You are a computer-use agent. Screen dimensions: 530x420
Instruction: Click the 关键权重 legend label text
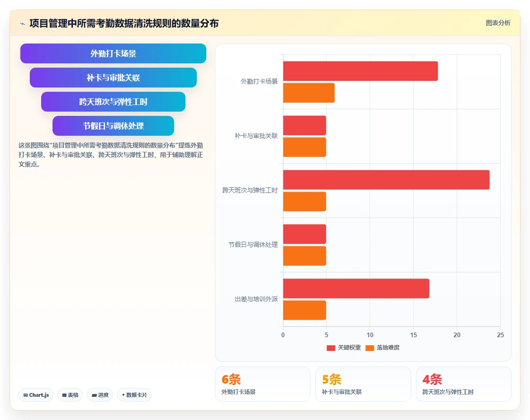pos(350,348)
